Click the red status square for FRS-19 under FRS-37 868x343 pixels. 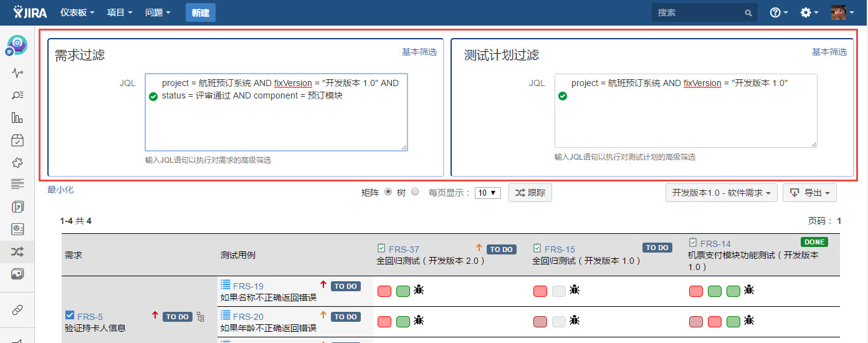(384, 291)
